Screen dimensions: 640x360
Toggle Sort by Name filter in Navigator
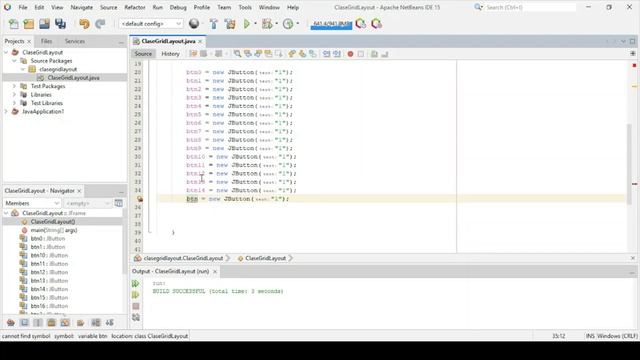pyautogui.click(x=96, y=323)
